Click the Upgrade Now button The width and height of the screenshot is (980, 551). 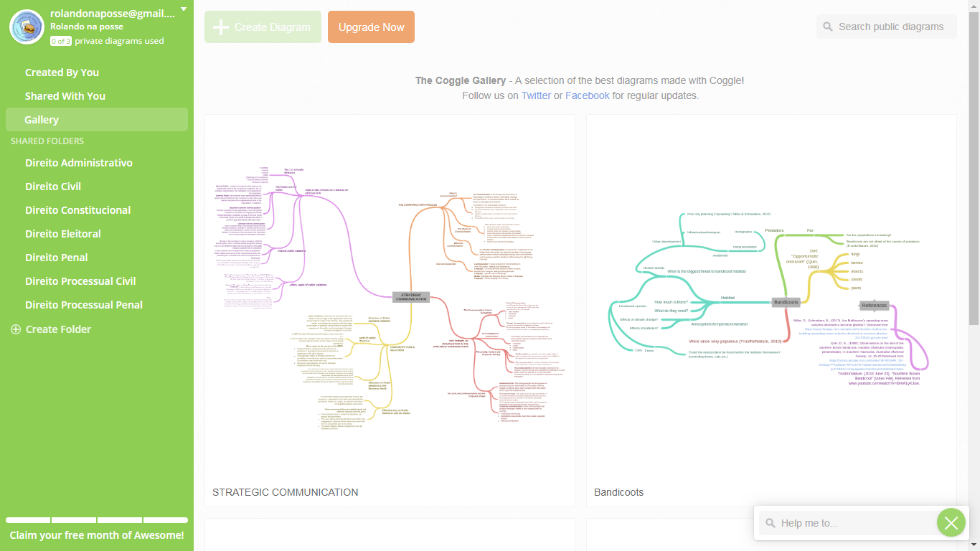point(371,27)
